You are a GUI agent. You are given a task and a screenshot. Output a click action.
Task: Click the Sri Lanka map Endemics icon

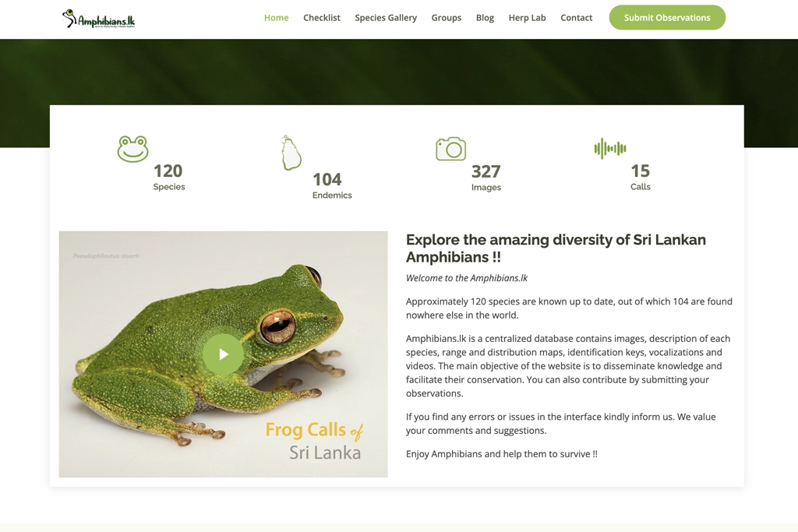(291, 153)
